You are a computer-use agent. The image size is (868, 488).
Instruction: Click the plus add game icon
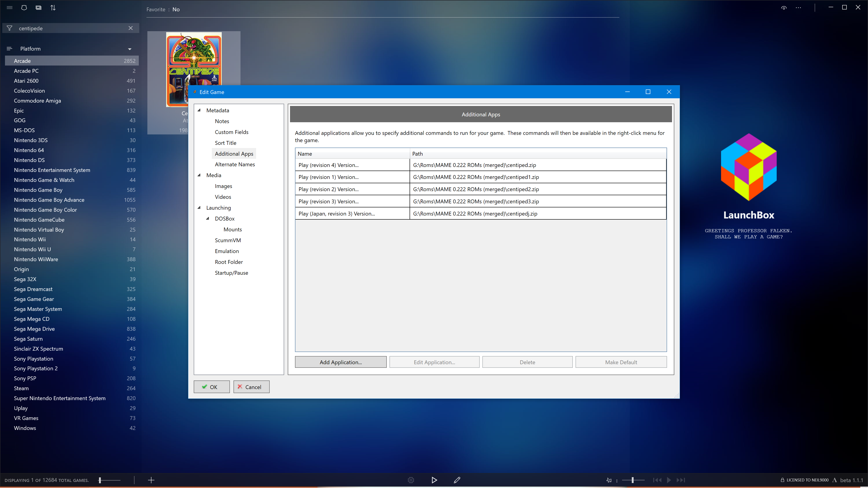[151, 480]
